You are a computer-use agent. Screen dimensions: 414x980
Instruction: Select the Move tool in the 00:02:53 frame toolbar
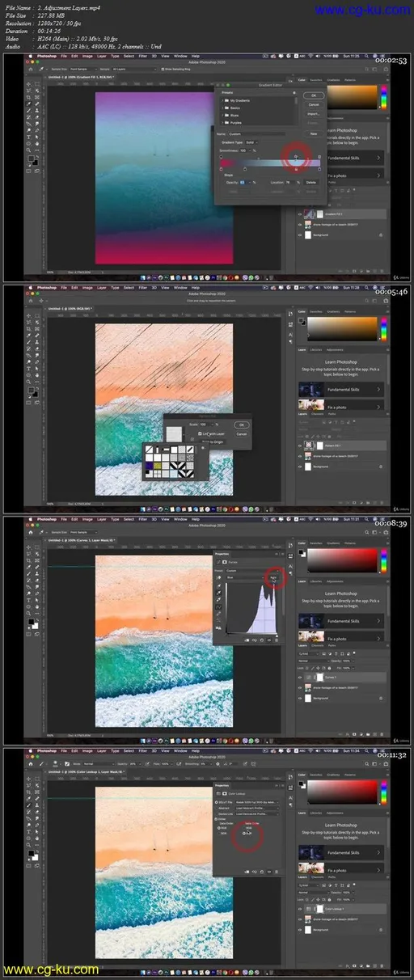[x=28, y=84]
